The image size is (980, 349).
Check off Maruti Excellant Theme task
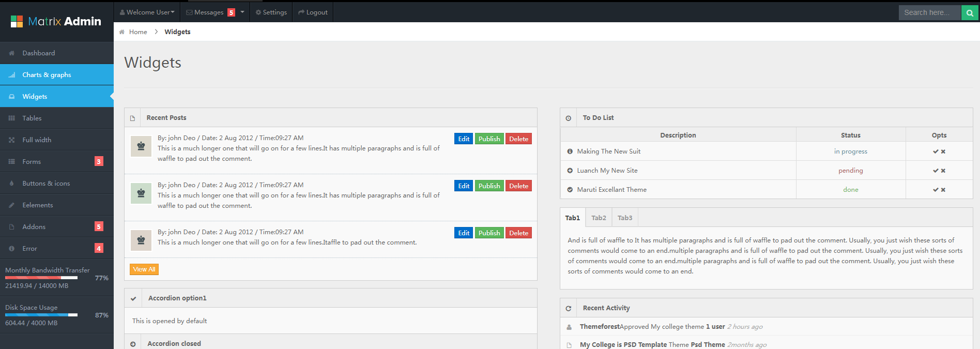[935, 190]
